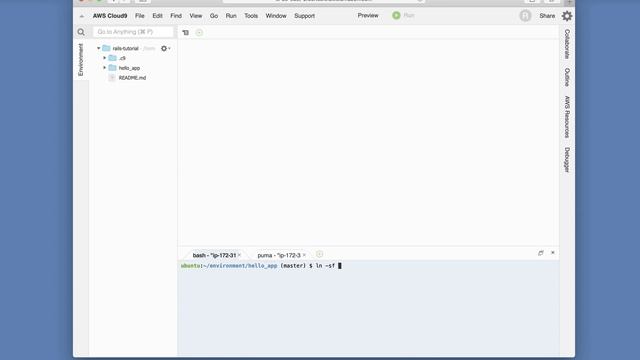Open the AWS Cloud9 menu
Screen dimensions: 640x360
coord(110,16)
